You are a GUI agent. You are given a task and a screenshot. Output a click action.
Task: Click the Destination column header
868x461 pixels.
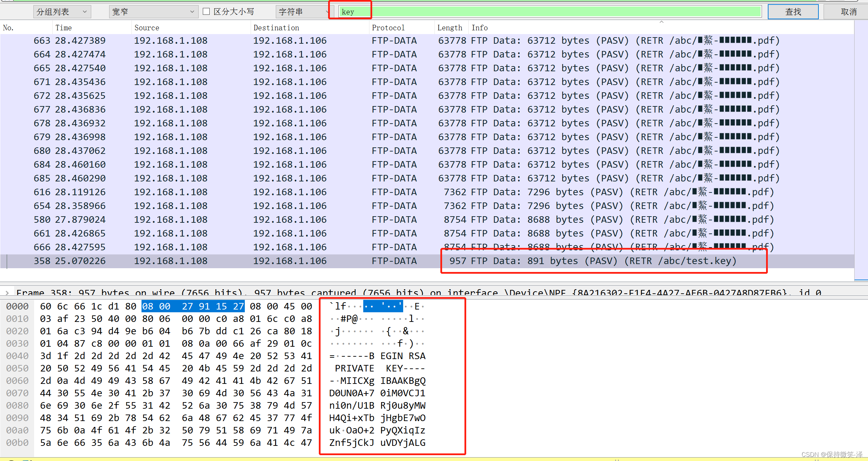click(276, 28)
